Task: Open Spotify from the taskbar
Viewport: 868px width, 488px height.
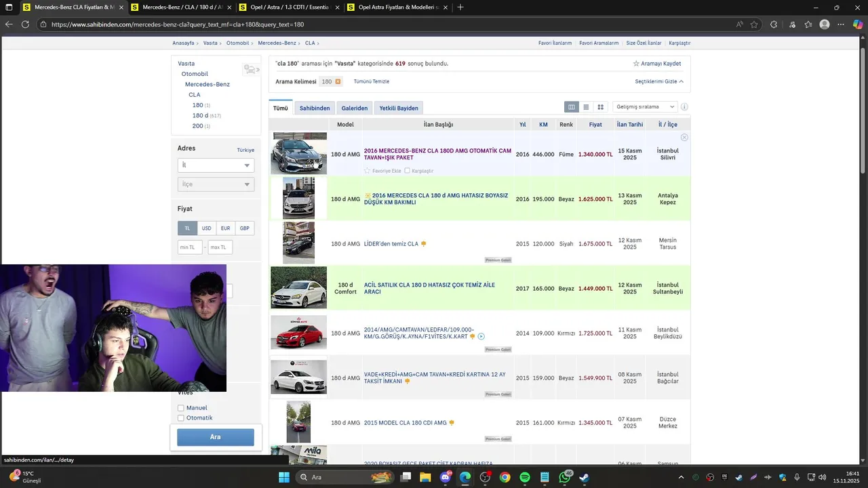Action: pos(525,477)
